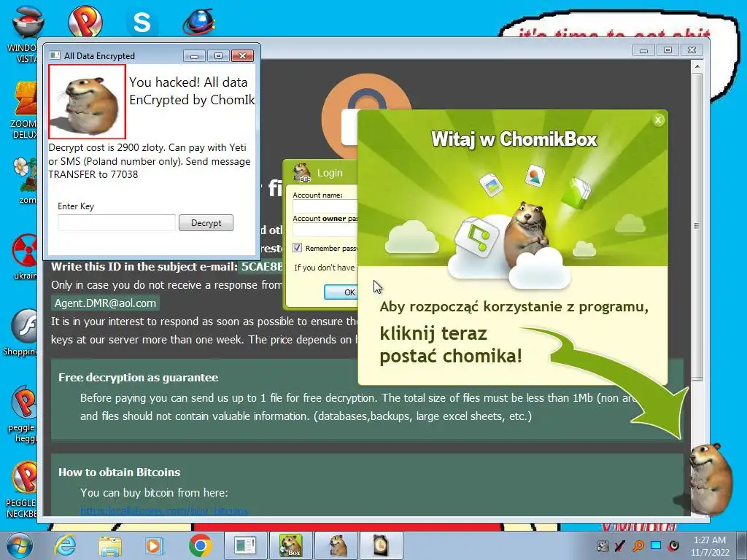This screenshot has height=560, width=747.
Task: Open the Windows Start menu
Action: point(19,545)
